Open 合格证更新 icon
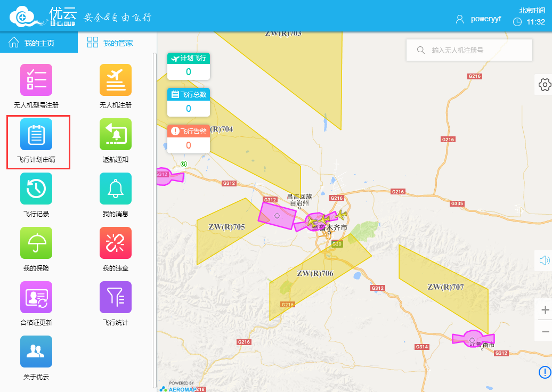Image resolution: width=552 pixels, height=392 pixels. click(36, 297)
